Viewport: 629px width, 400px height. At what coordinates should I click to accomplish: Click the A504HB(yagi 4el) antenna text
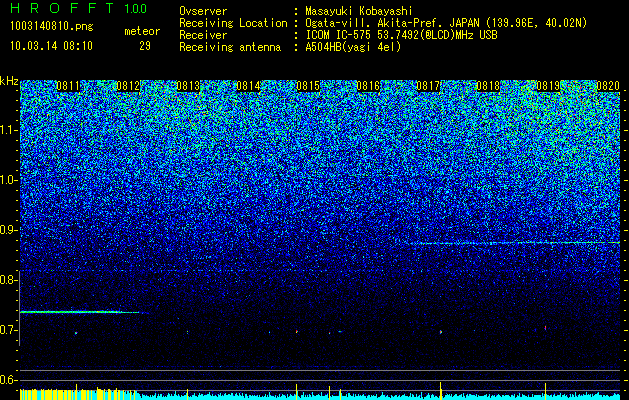353,47
